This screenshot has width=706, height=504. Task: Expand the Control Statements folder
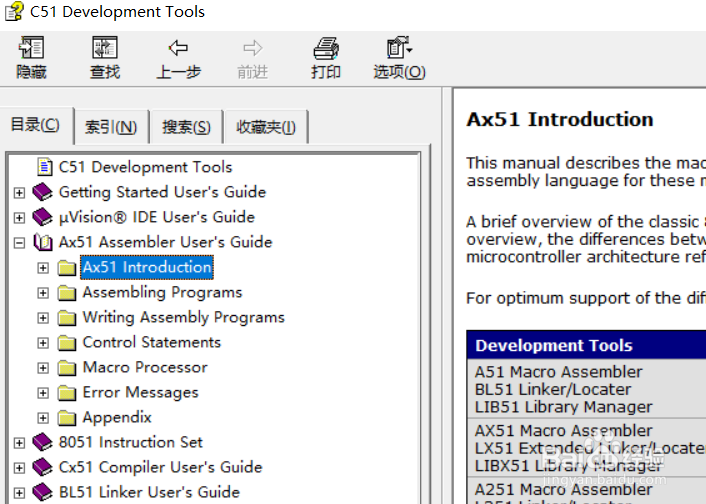pyautogui.click(x=43, y=343)
